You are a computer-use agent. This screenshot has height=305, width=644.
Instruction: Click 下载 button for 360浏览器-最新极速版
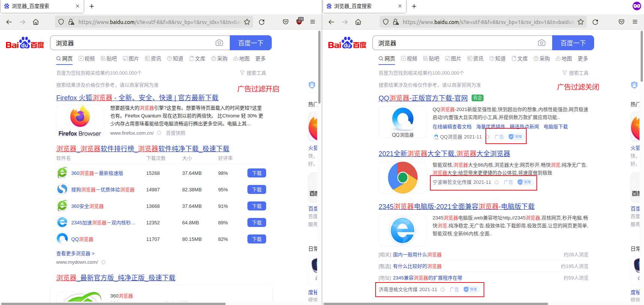click(x=257, y=173)
